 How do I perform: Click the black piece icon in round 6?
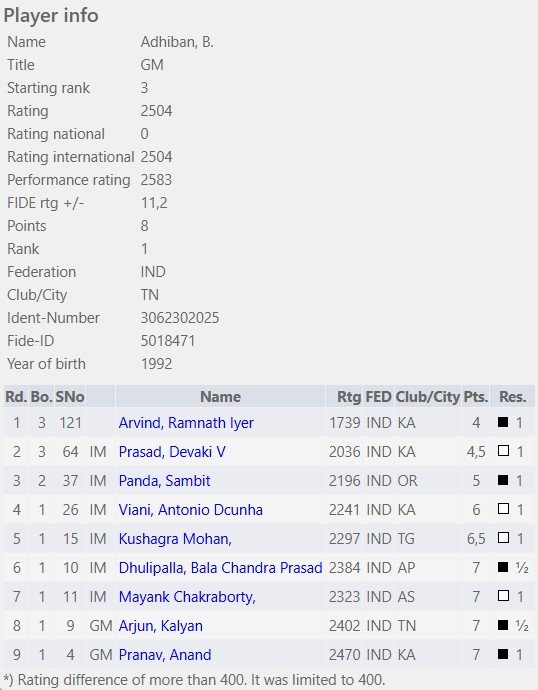tap(503, 567)
